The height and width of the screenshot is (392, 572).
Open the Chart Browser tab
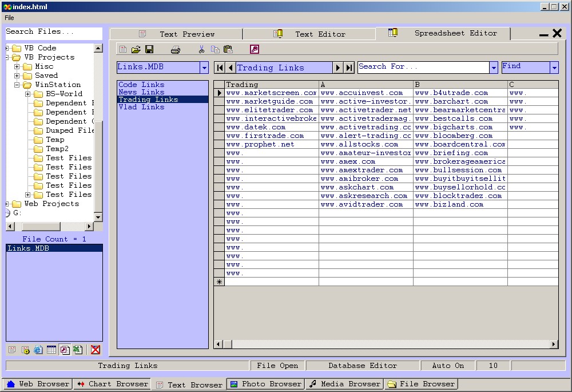click(x=112, y=384)
